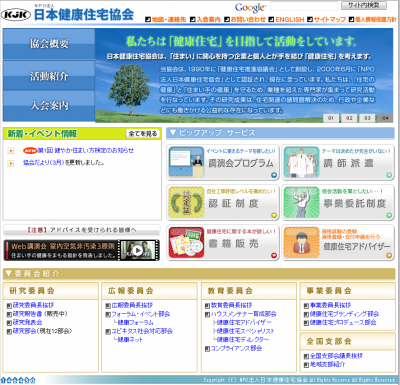This screenshot has width=400, height=385.
Task: Collapse the ピックアップ サービス section triangle
Action: [172, 133]
